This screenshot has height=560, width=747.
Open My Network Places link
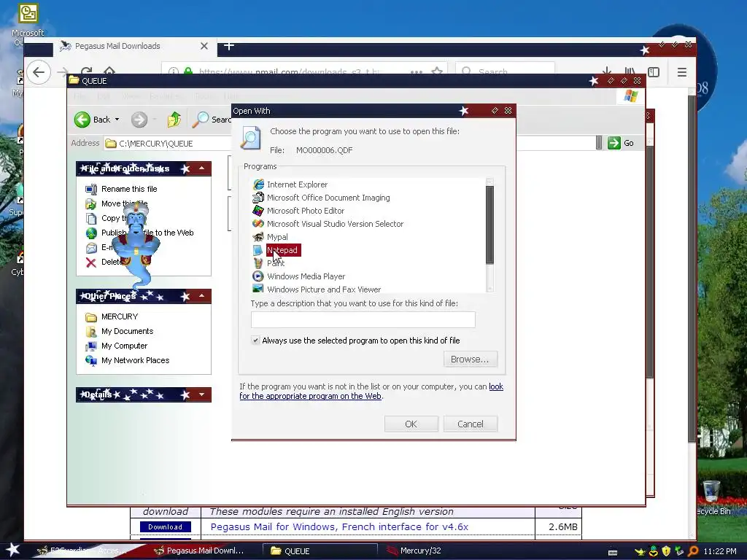point(135,360)
